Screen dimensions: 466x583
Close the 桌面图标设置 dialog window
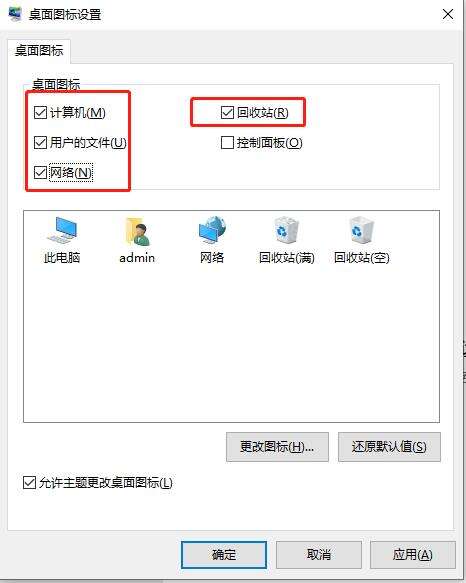tap(448, 15)
